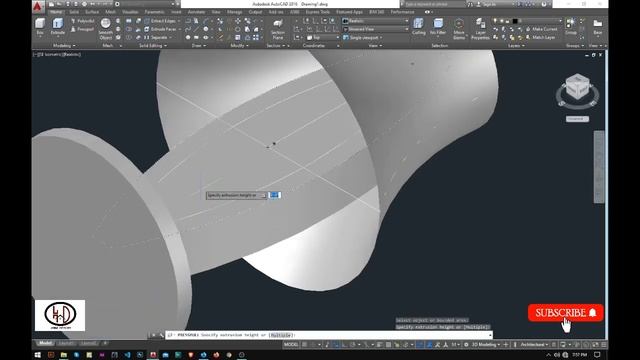Switch to the Visualize ribbon tab
Screen dimensions: 640x360
[x=130, y=12]
